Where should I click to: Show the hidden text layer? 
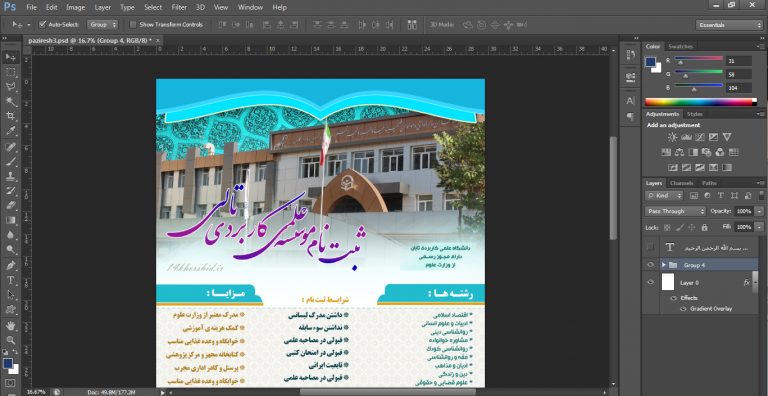(x=650, y=247)
